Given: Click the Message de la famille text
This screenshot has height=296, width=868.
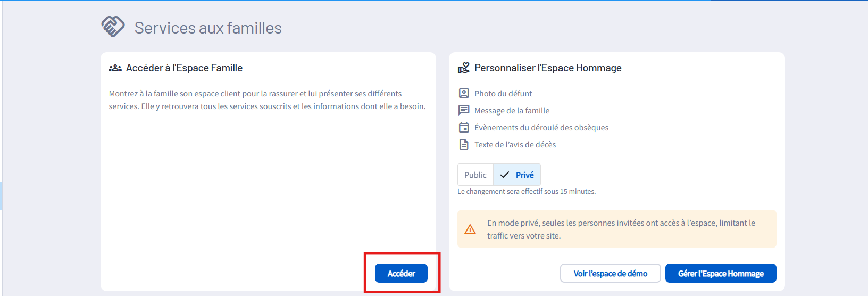Looking at the screenshot, I should point(512,110).
